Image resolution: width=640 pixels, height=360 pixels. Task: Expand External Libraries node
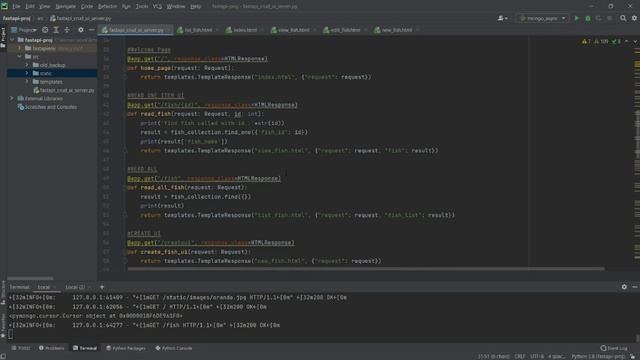tap(12, 98)
